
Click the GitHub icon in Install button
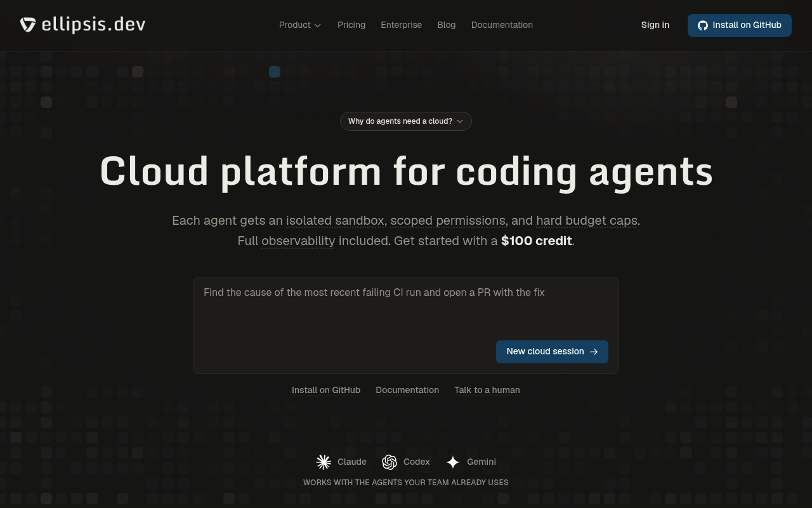pos(703,25)
